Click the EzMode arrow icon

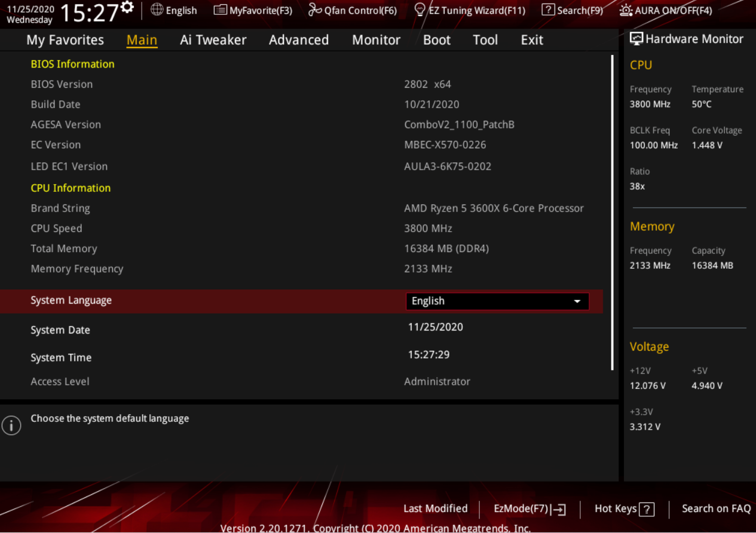tap(558, 509)
